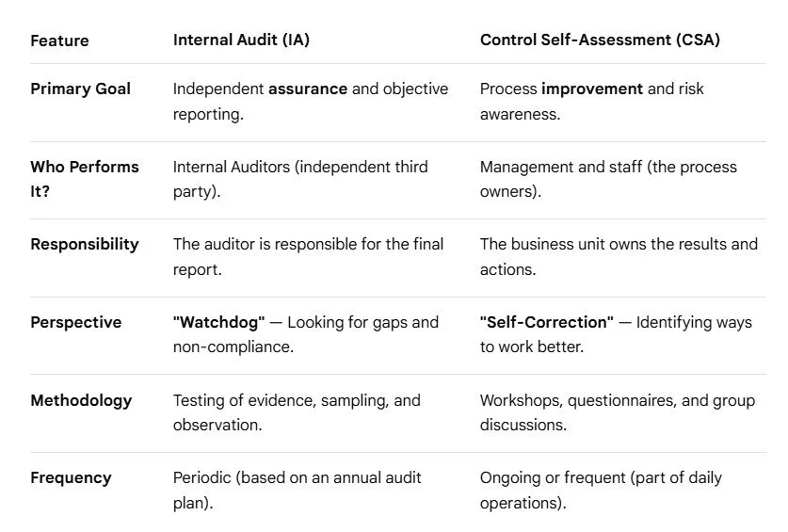The height and width of the screenshot is (532, 788).
Task: Click the bold word improvement
Action: (x=592, y=89)
